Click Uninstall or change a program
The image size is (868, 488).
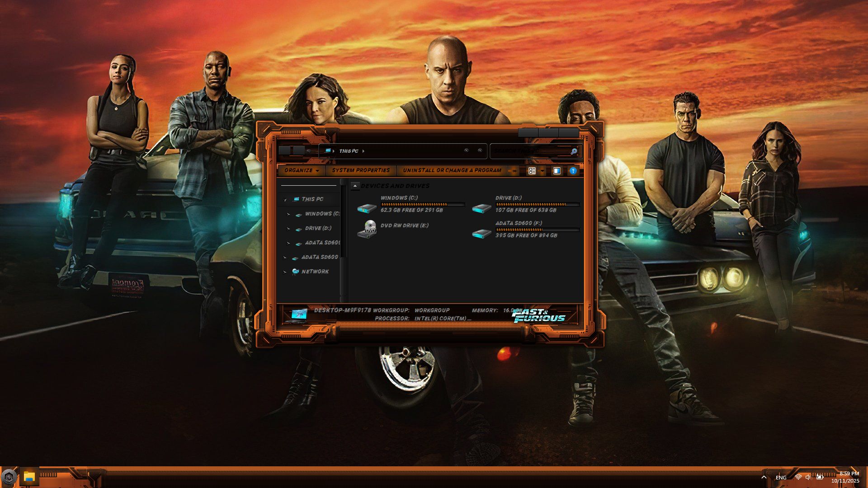(452, 170)
